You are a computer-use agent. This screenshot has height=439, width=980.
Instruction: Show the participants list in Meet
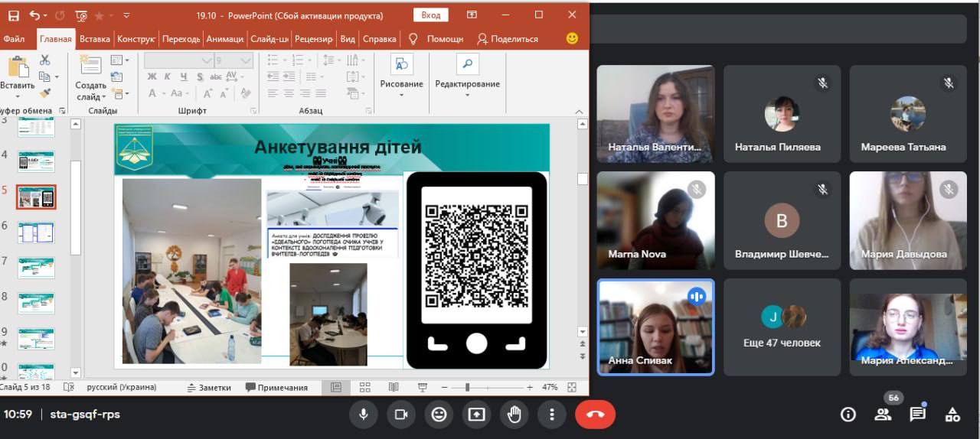[x=883, y=415]
